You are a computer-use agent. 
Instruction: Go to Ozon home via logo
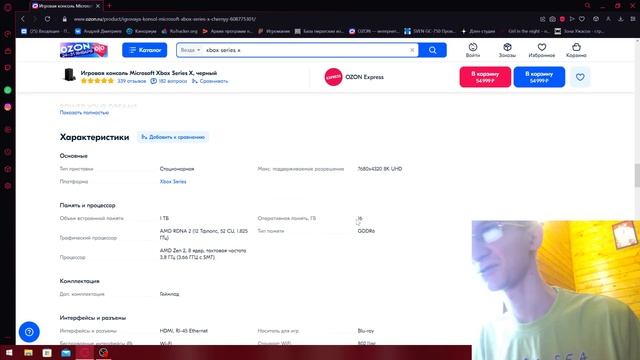tap(84, 50)
